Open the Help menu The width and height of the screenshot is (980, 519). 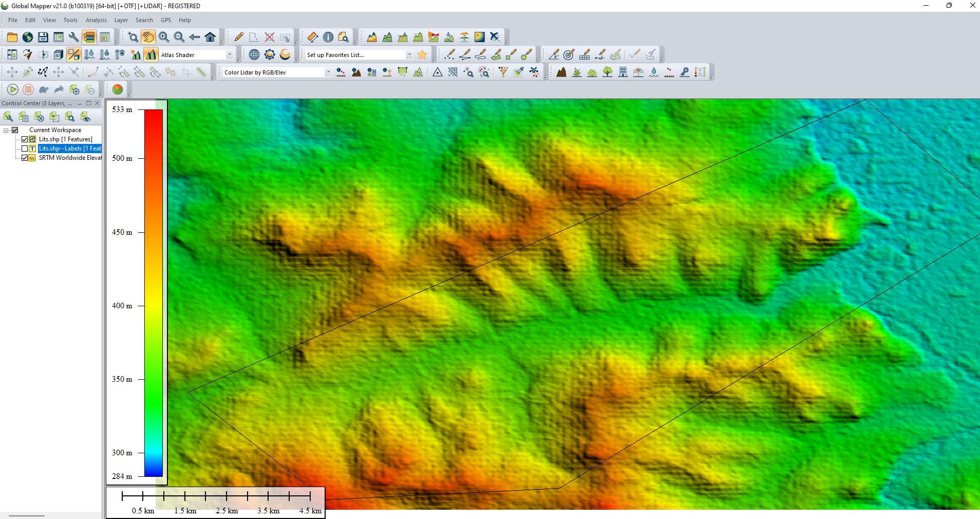[x=185, y=20]
